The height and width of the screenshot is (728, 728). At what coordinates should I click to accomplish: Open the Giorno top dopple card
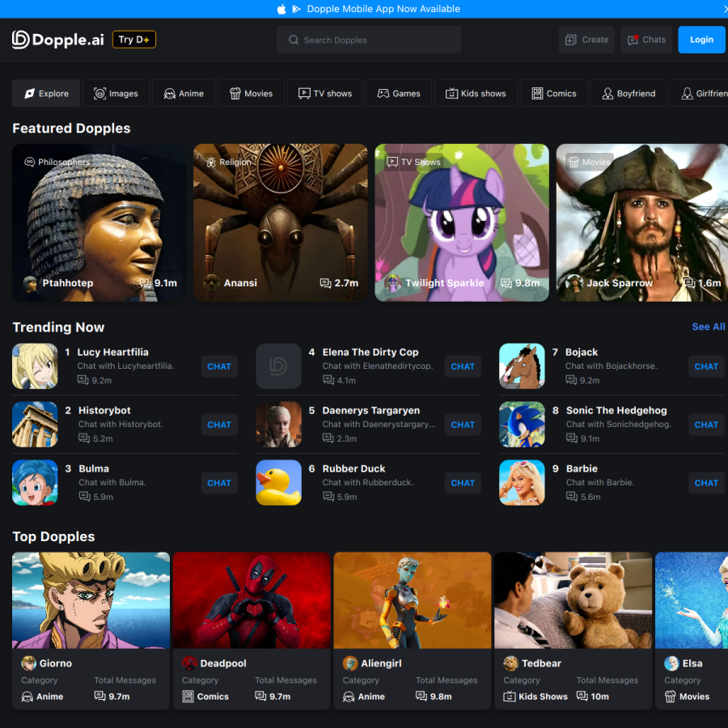pos(91,630)
